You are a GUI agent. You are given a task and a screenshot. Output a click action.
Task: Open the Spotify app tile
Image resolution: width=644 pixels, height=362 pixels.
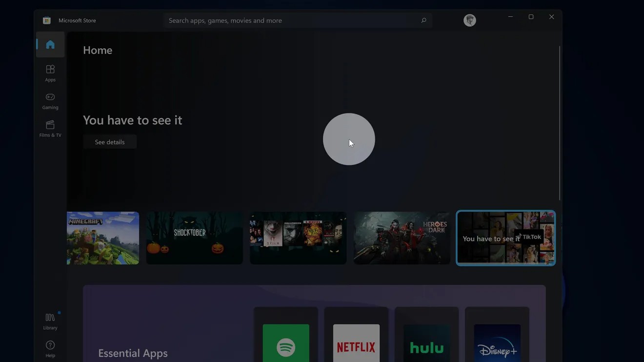point(286,335)
